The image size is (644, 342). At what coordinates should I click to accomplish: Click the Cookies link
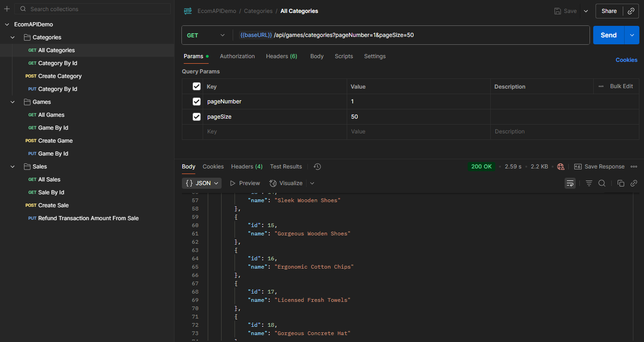626,60
